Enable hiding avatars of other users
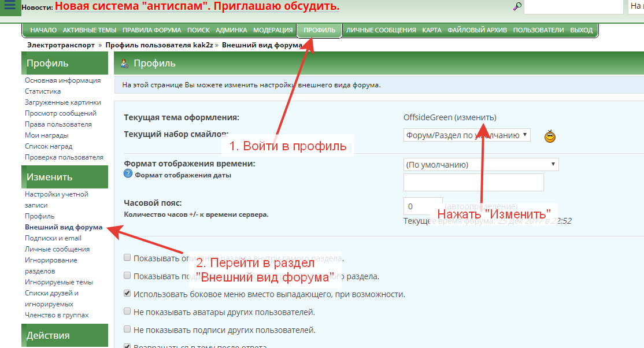Viewport: 644px width, 348px height. pyautogui.click(x=127, y=312)
